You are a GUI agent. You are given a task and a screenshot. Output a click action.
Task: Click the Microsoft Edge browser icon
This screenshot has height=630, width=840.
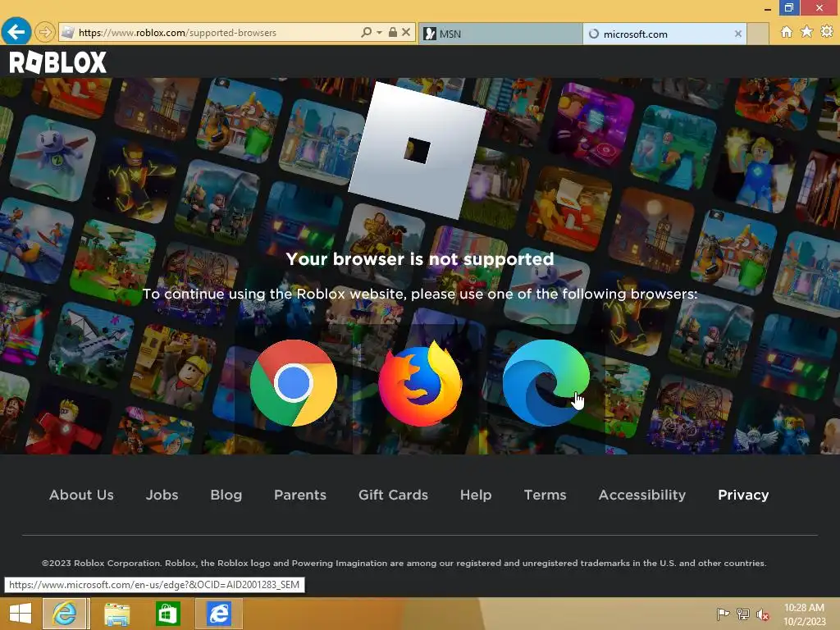546,383
